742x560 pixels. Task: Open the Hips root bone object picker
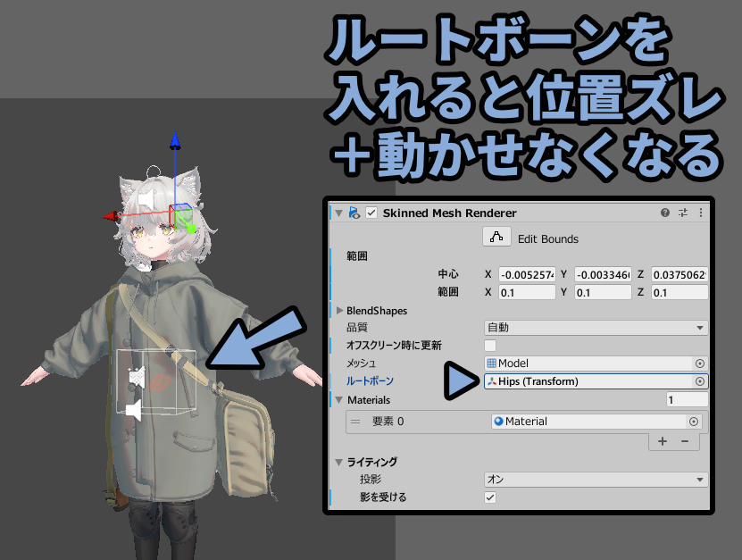700,381
